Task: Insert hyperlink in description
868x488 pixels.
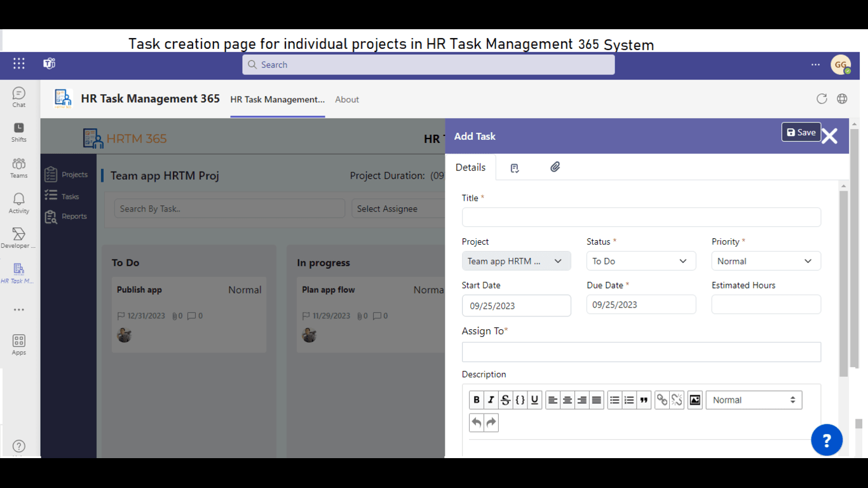Action: (662, 400)
